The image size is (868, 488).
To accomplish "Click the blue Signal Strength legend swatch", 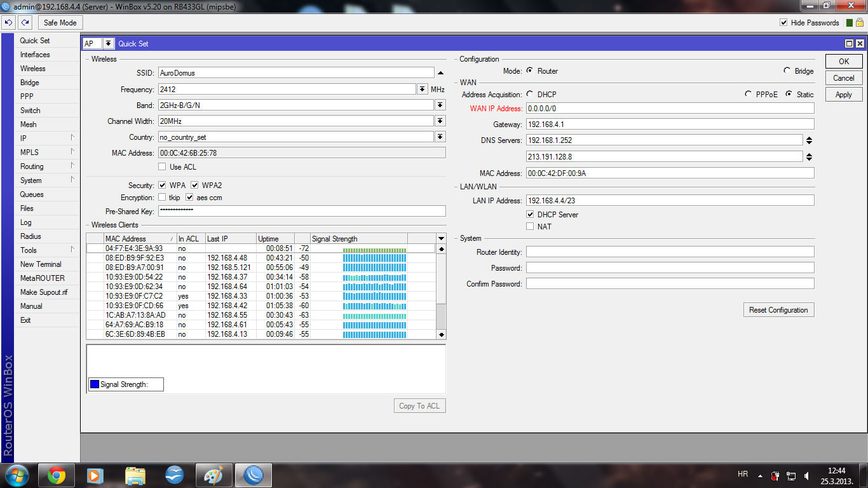I will tap(95, 384).
